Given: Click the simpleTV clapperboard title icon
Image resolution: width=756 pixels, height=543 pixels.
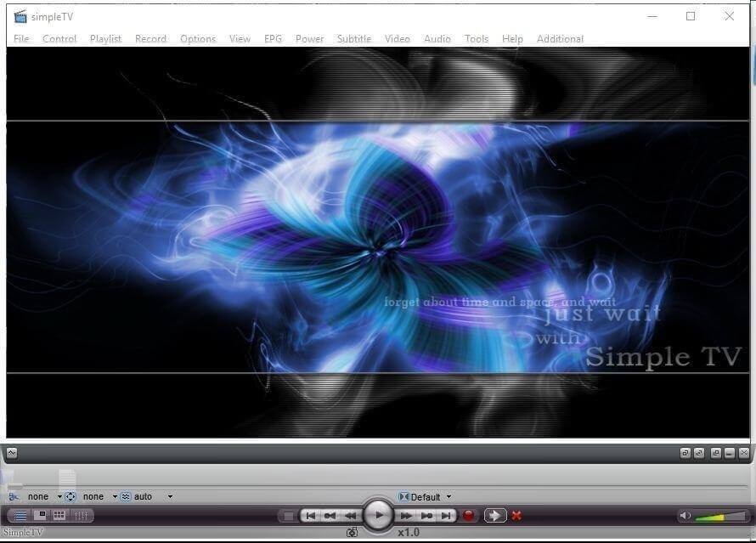Looking at the screenshot, I should [x=20, y=16].
